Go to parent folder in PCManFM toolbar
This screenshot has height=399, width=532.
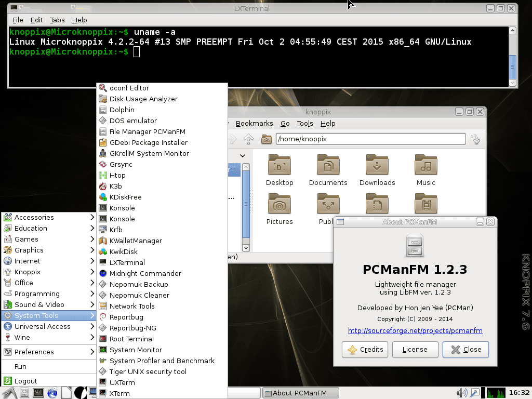click(248, 139)
